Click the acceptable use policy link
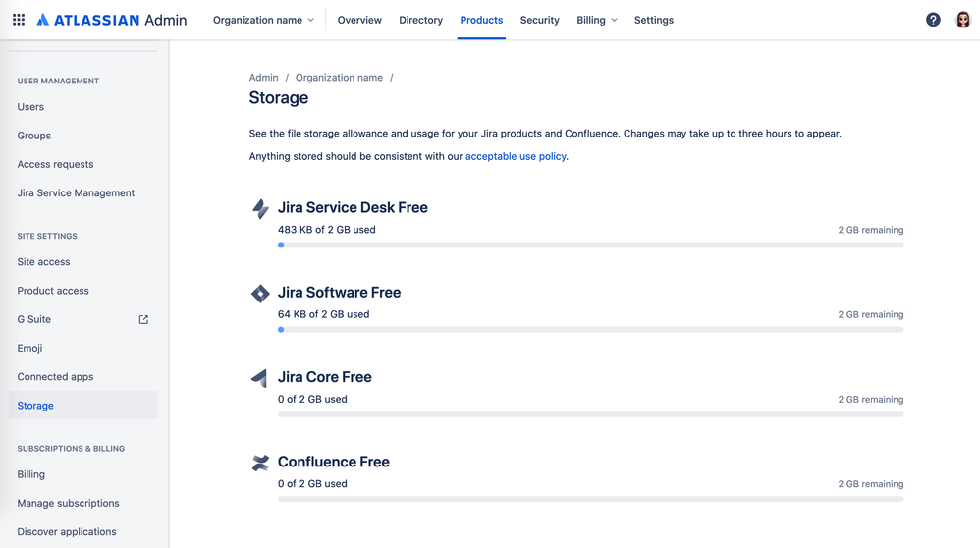Image resolution: width=980 pixels, height=548 pixels. point(516,156)
